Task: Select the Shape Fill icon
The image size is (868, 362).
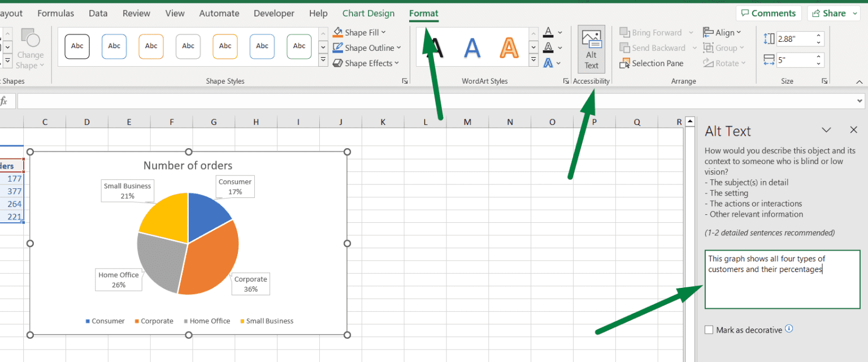Action: click(x=338, y=32)
